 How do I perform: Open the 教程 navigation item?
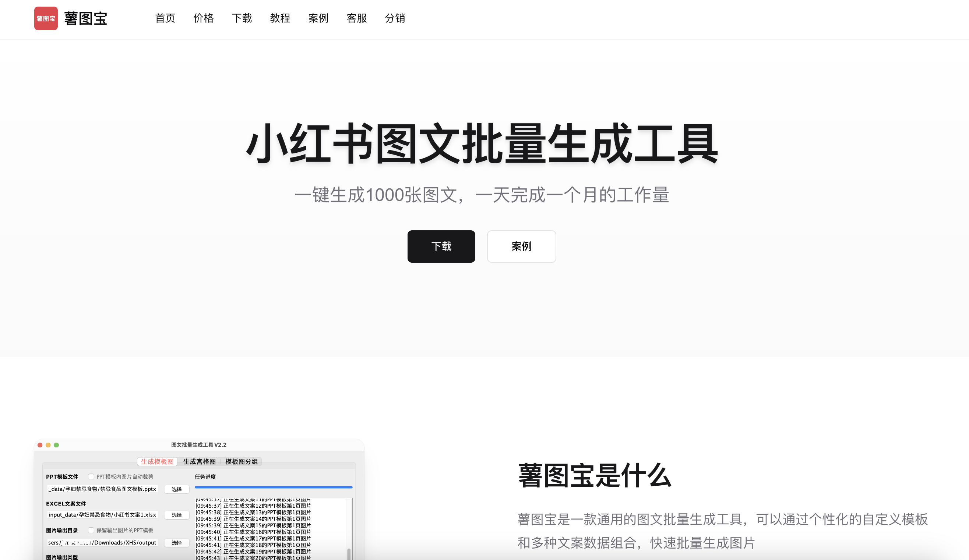pyautogui.click(x=280, y=18)
